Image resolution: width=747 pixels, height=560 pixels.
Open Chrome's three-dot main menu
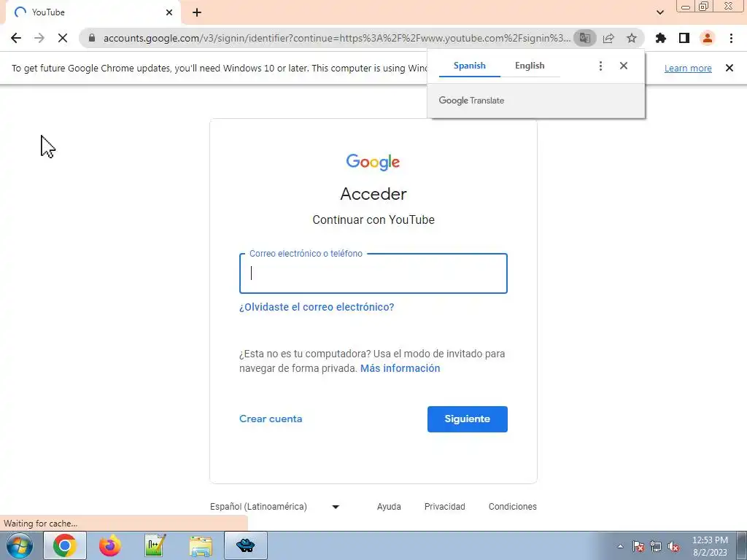(731, 38)
